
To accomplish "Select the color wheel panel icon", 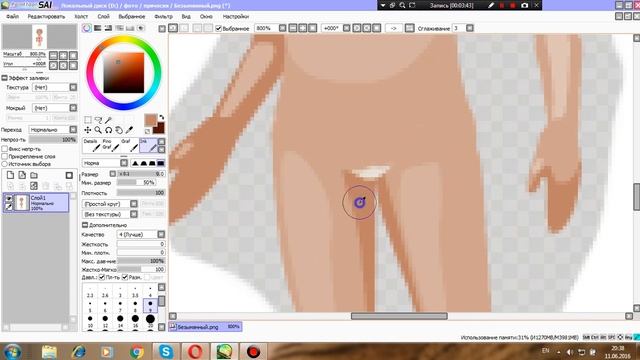I will 87,28.
